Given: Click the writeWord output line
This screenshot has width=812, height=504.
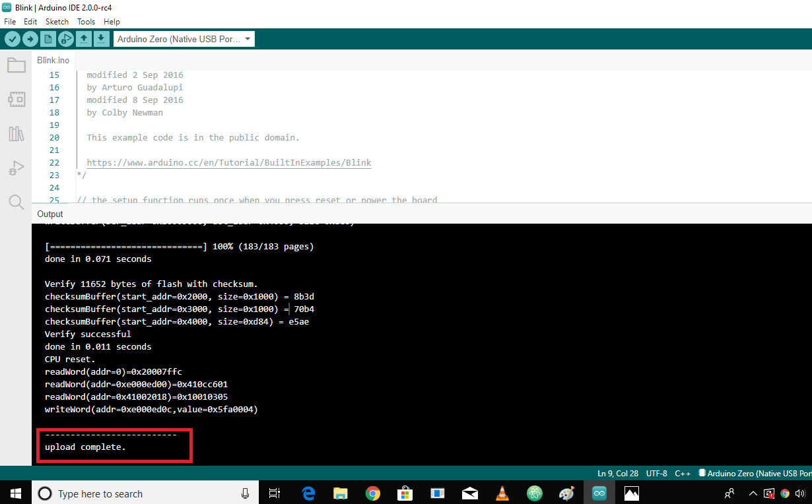Looking at the screenshot, I should point(151,409).
